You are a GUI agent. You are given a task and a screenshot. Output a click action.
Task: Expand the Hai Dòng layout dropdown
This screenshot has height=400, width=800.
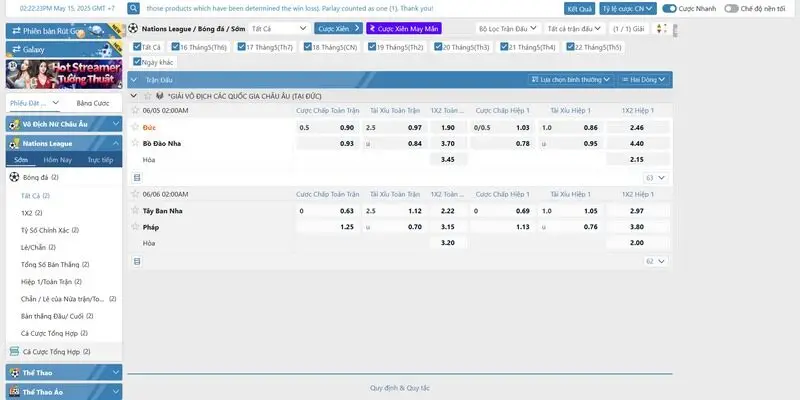tap(646, 78)
